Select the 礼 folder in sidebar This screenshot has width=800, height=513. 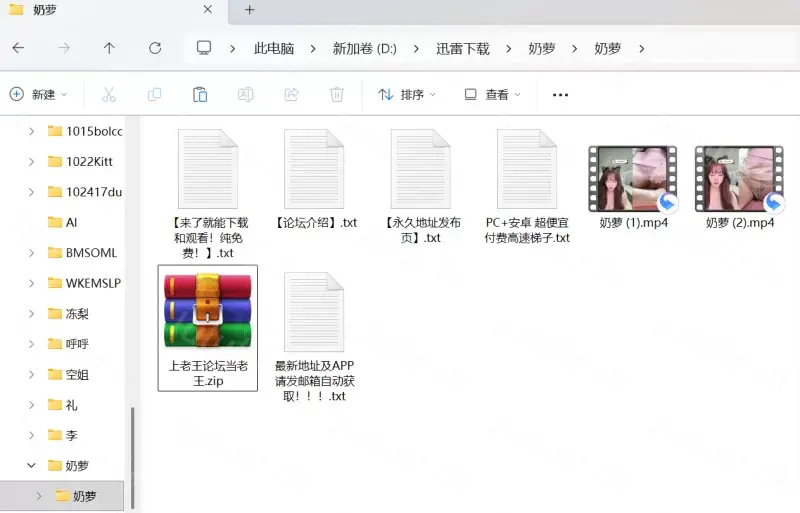pos(62,405)
